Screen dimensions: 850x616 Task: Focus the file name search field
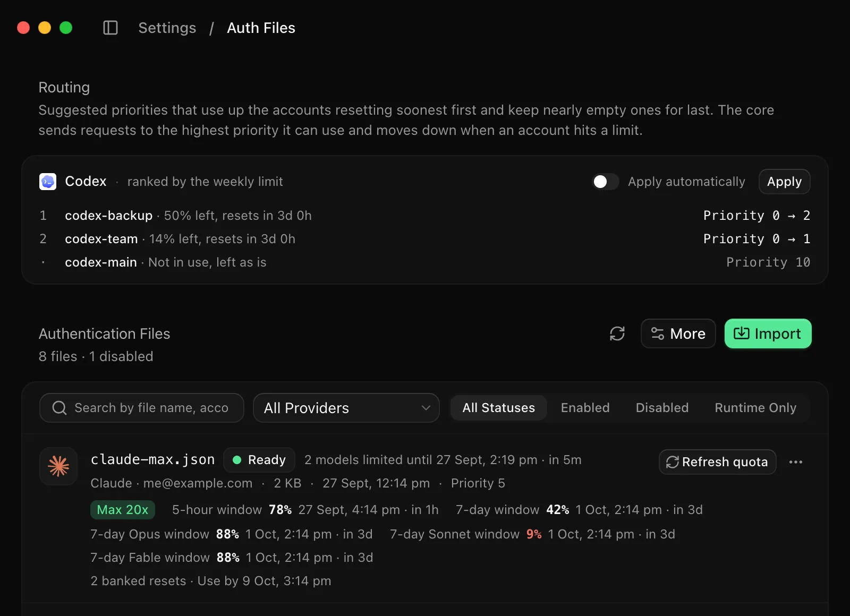pos(142,408)
